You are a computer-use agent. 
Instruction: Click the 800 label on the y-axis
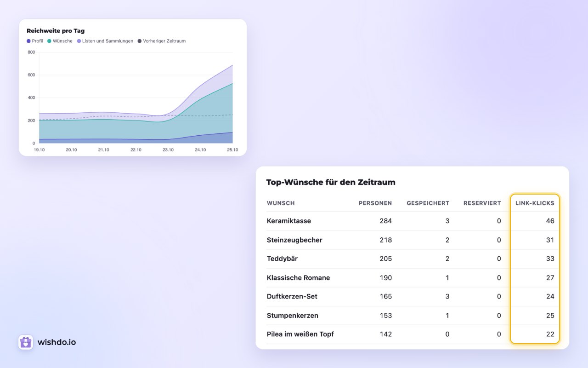pyautogui.click(x=31, y=52)
